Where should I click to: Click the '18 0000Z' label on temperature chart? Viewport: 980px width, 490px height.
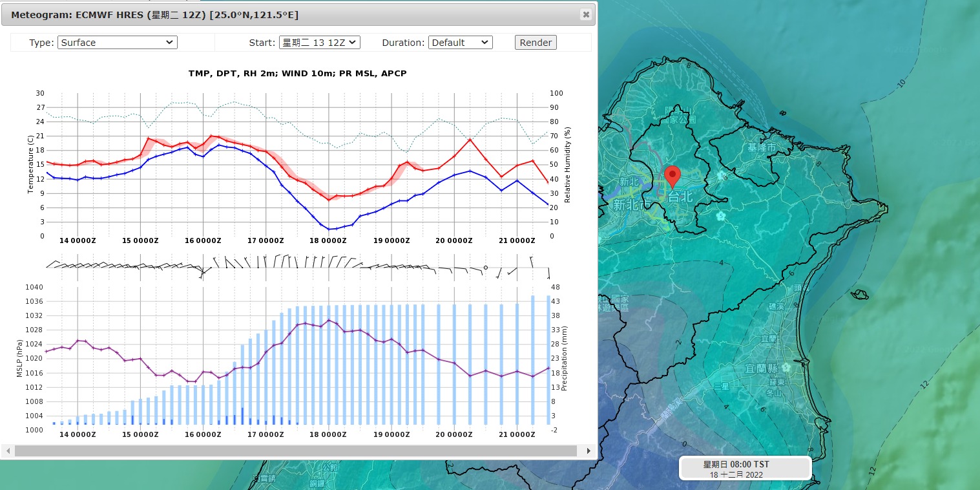329,240
